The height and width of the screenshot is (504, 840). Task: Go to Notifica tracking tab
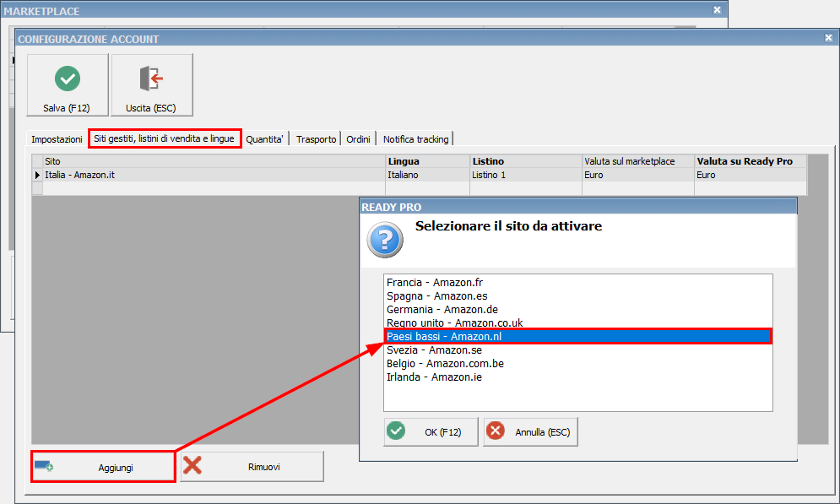[415, 139]
